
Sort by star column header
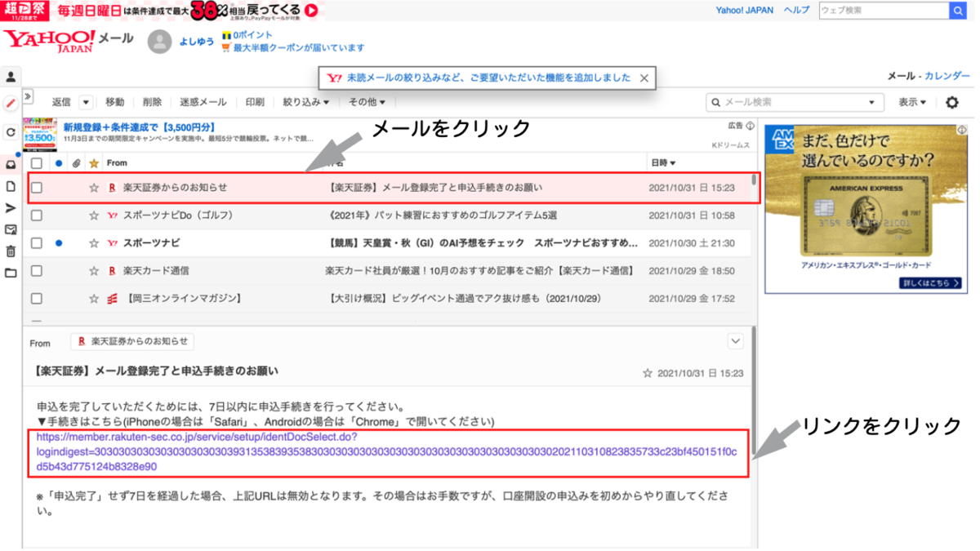coord(94,163)
